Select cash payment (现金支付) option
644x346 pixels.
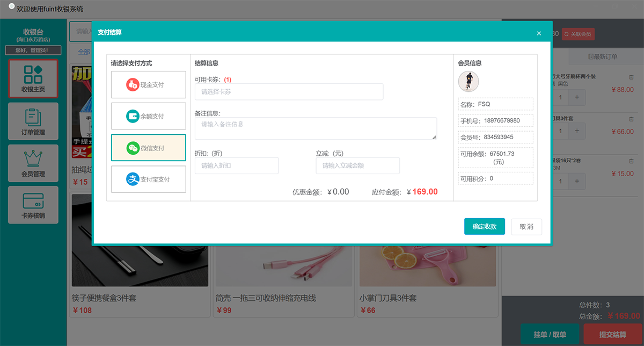(x=148, y=85)
